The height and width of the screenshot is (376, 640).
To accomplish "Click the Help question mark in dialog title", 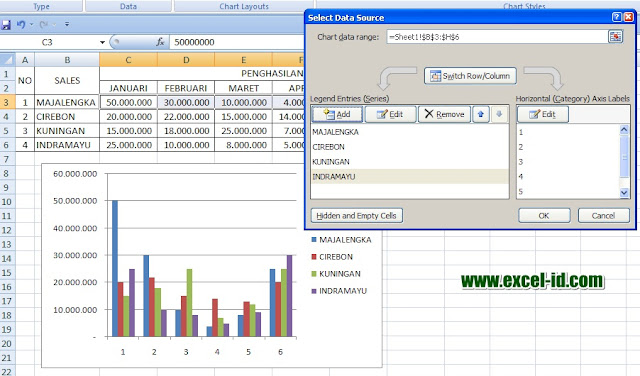I will [x=617, y=17].
